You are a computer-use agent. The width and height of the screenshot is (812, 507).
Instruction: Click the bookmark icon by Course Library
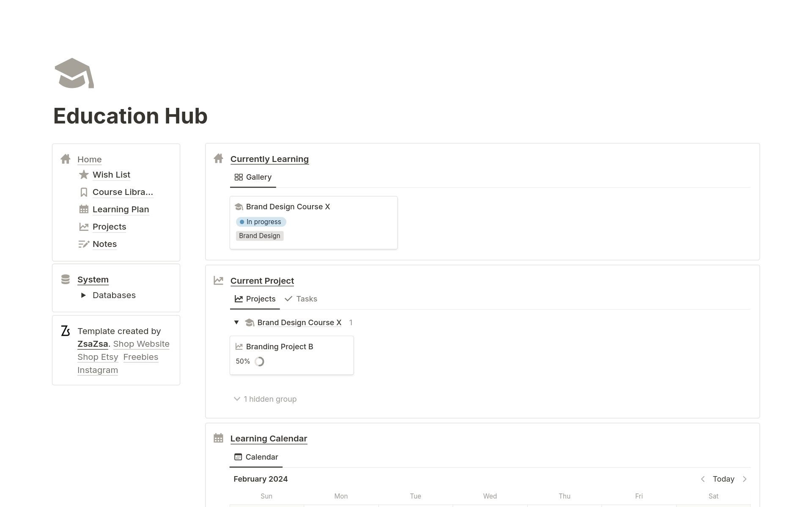(x=84, y=192)
